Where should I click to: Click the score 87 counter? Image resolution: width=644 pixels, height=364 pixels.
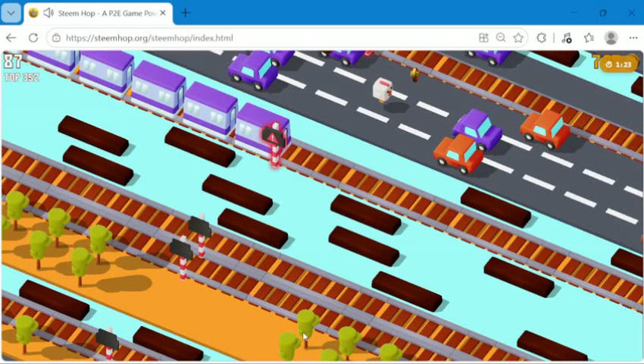13,61
